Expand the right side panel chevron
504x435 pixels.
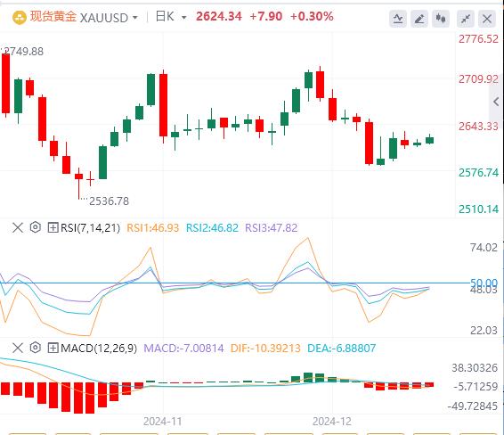tap(496, 102)
